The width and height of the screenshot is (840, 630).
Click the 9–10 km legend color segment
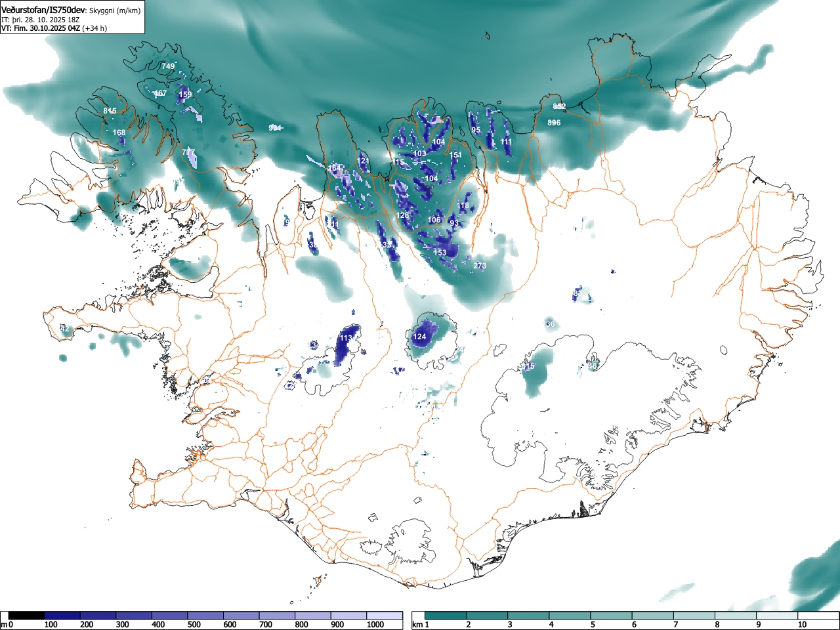click(x=776, y=616)
